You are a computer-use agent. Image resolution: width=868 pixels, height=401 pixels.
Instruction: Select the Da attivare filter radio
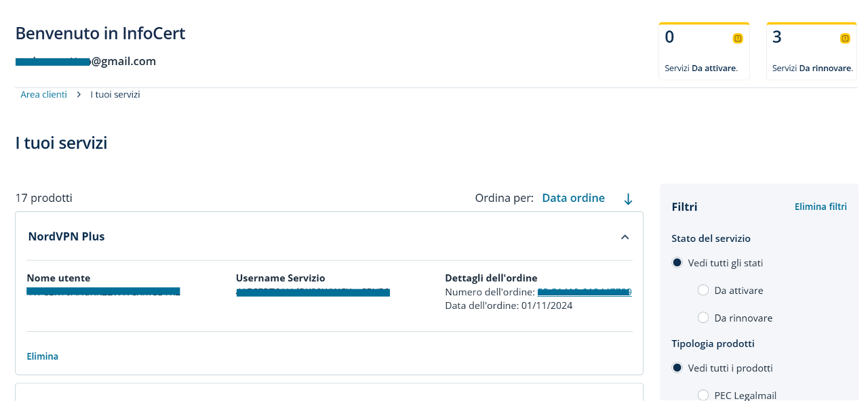[x=703, y=291]
